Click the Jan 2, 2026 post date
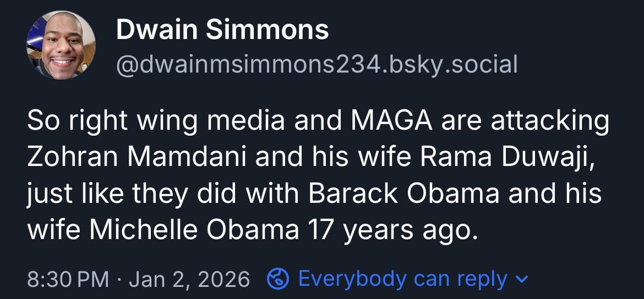Viewport: 644px width, 299px height. (190, 279)
